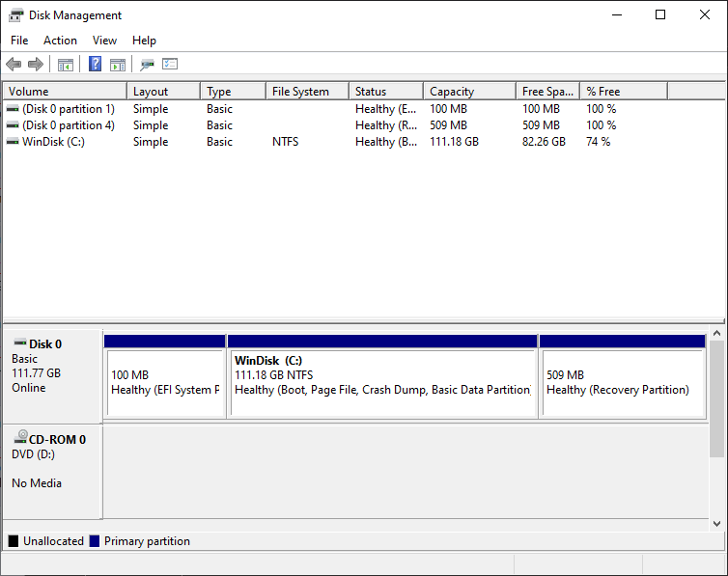Image resolution: width=728 pixels, height=576 pixels.
Task: Click the Connect/Rescan disk toolbar icon
Action: point(147,64)
